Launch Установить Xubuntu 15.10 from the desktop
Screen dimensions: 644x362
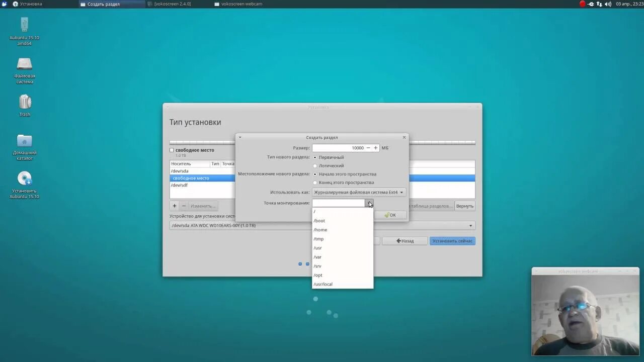[24, 180]
